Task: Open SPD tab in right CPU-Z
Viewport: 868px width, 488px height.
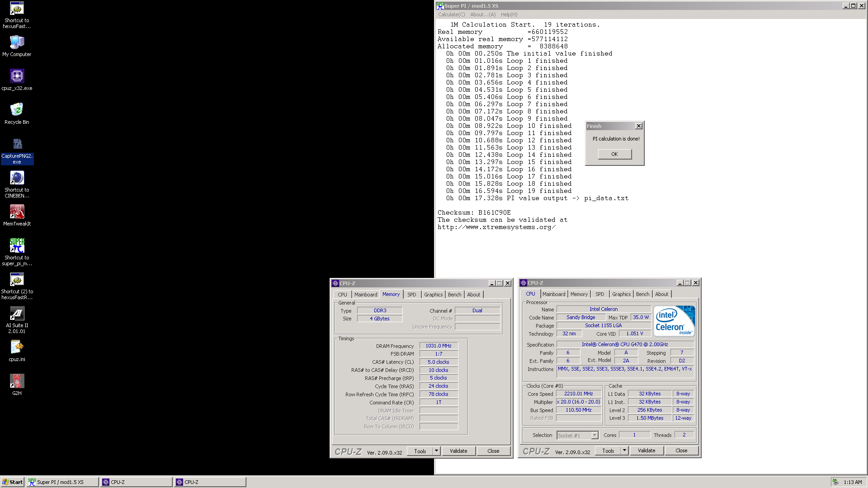Action: 599,294
